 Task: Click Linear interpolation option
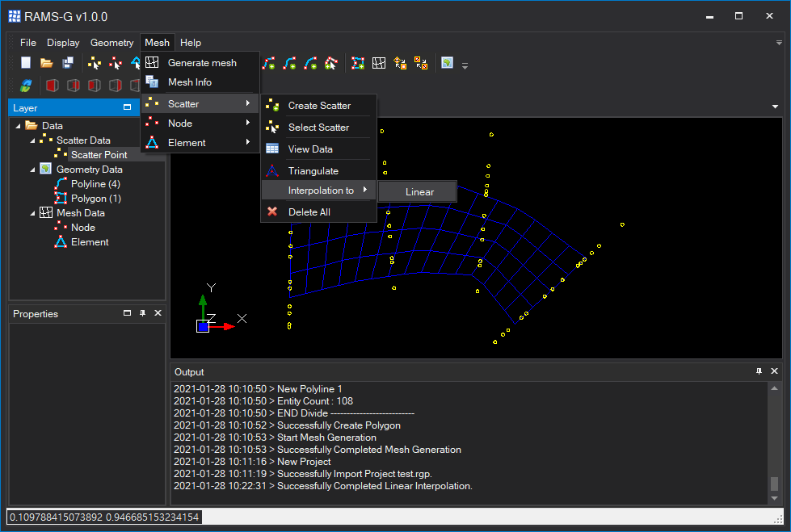click(419, 192)
